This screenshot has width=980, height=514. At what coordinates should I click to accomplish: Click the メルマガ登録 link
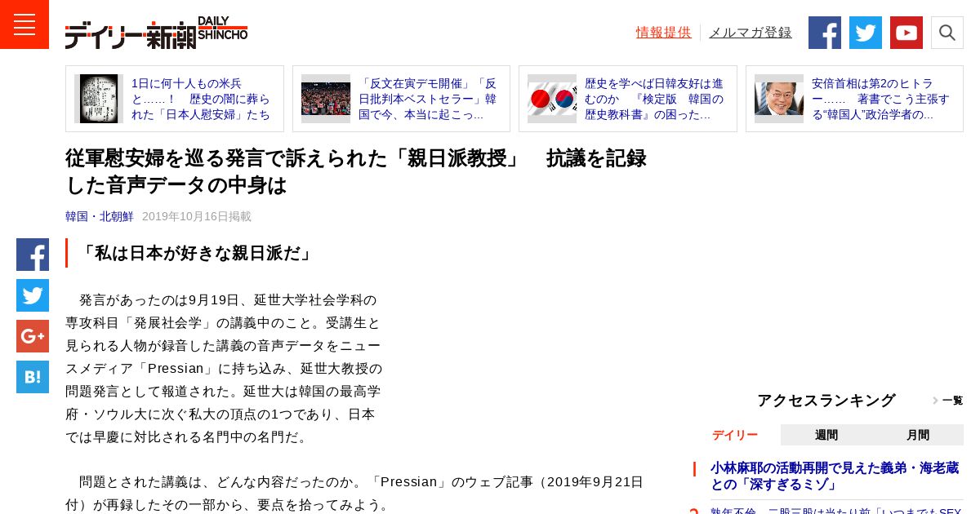coord(751,33)
